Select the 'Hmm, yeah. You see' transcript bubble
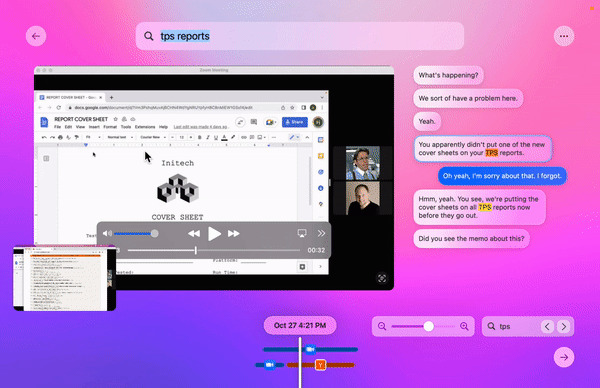This screenshot has width=600, height=388. point(479,207)
